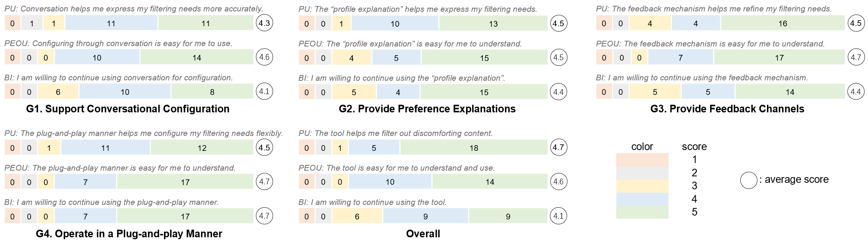Click the gray score 2 legend swatch
This screenshot has width=868, height=243.
tap(642, 173)
